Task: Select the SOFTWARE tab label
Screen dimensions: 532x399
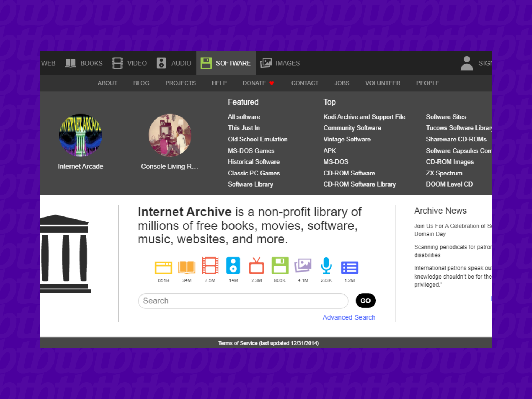Action: click(x=233, y=63)
